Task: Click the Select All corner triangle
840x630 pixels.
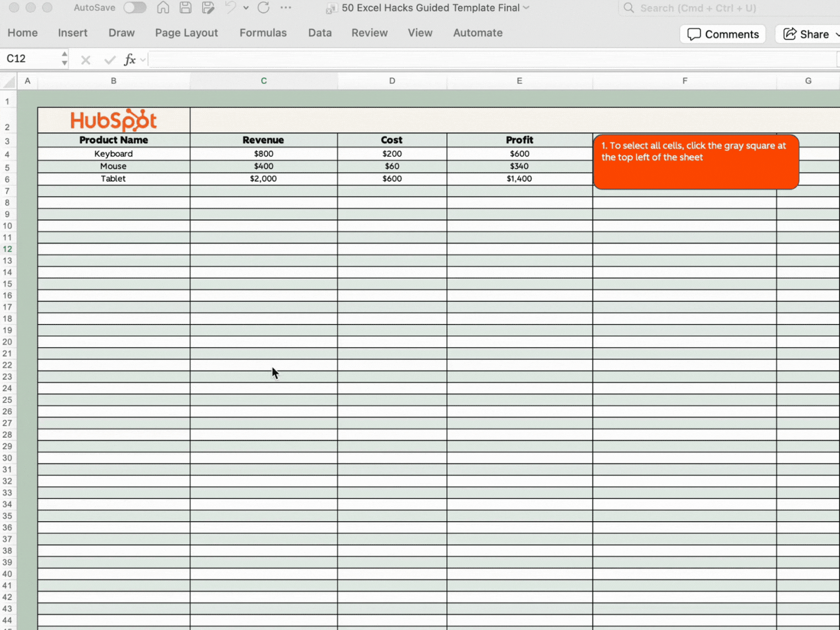Action: 9,82
